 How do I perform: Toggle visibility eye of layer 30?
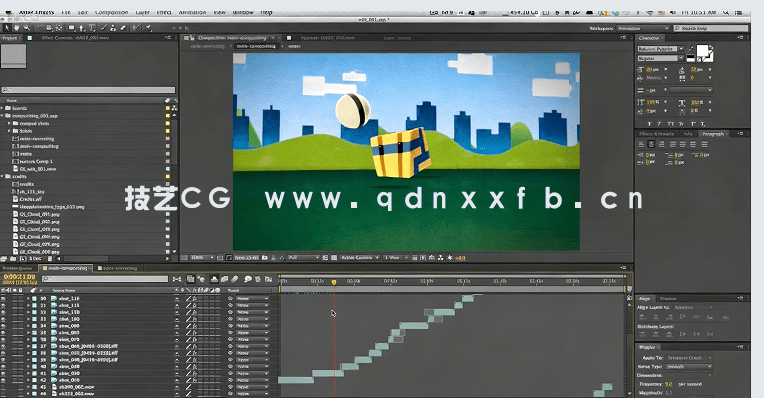click(3, 298)
